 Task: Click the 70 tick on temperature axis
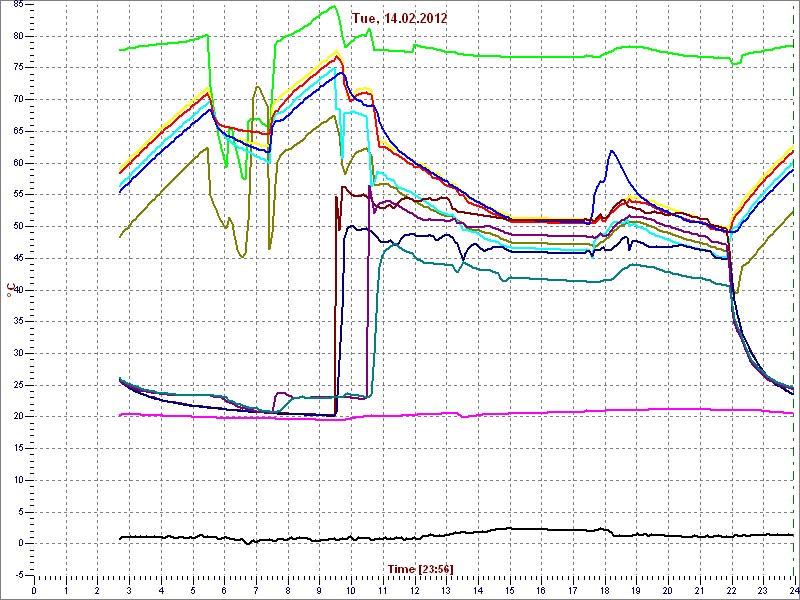point(18,99)
